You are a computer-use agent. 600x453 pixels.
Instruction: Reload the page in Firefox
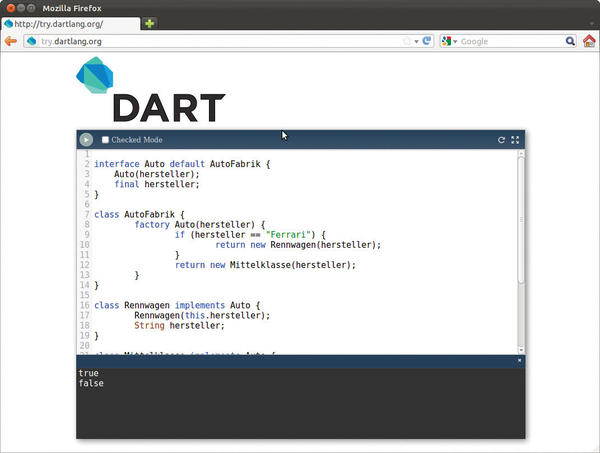coord(427,41)
